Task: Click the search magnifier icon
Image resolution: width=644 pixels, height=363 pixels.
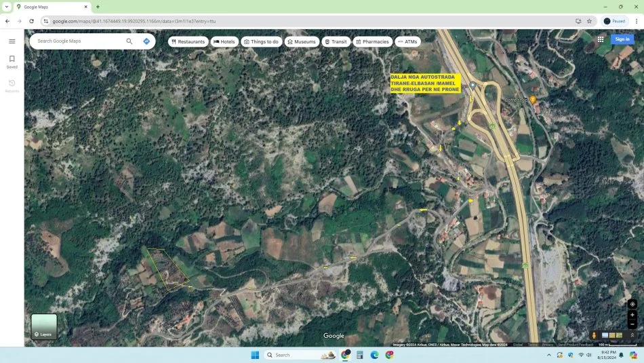Action: 129,41
